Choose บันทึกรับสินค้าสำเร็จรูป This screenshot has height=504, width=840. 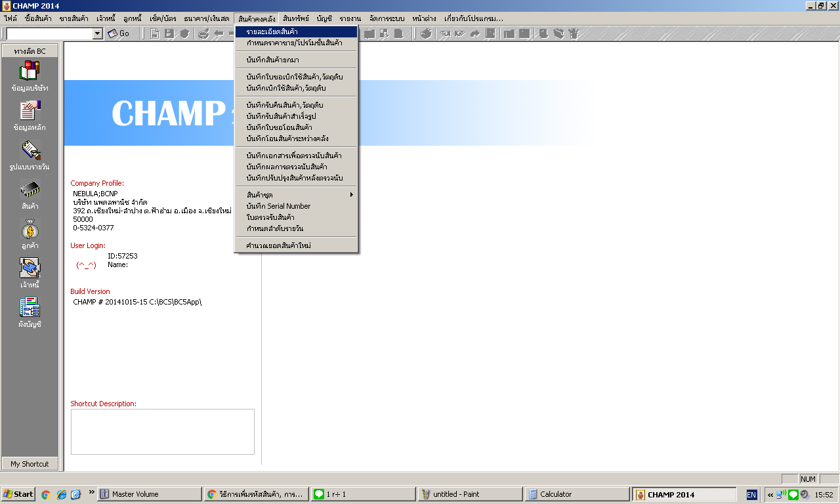pos(297,116)
